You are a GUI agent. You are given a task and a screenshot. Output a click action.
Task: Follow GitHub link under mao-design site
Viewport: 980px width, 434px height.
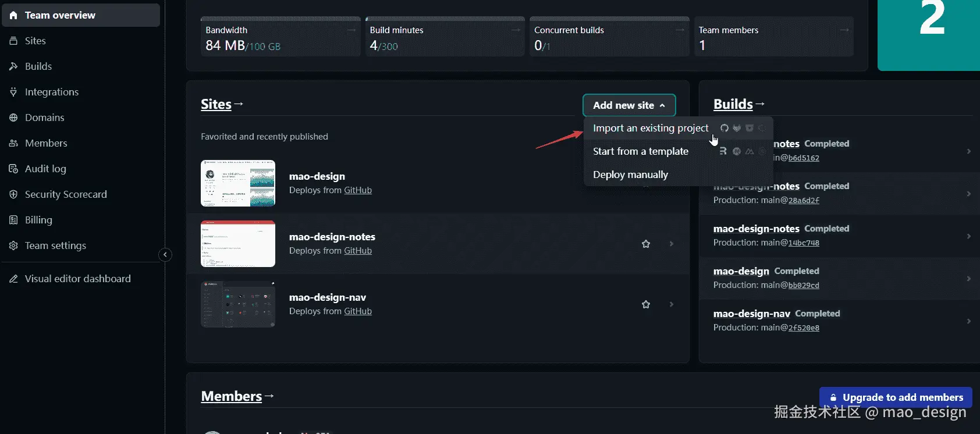[x=358, y=190]
